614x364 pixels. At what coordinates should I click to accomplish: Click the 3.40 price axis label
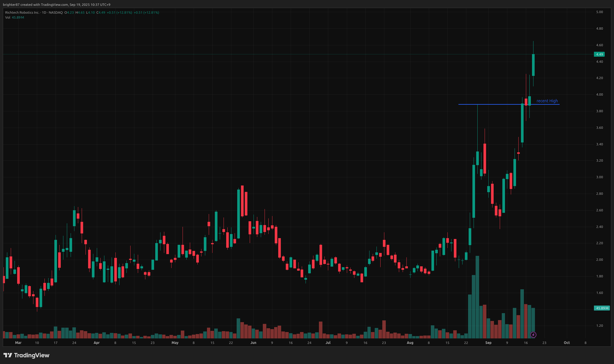[599, 144]
